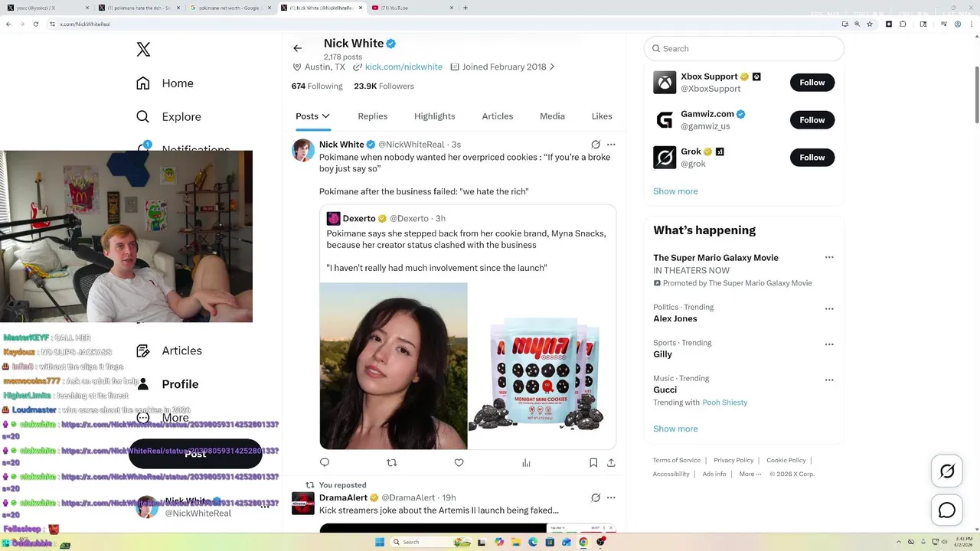Follow Xbox Support

(812, 83)
